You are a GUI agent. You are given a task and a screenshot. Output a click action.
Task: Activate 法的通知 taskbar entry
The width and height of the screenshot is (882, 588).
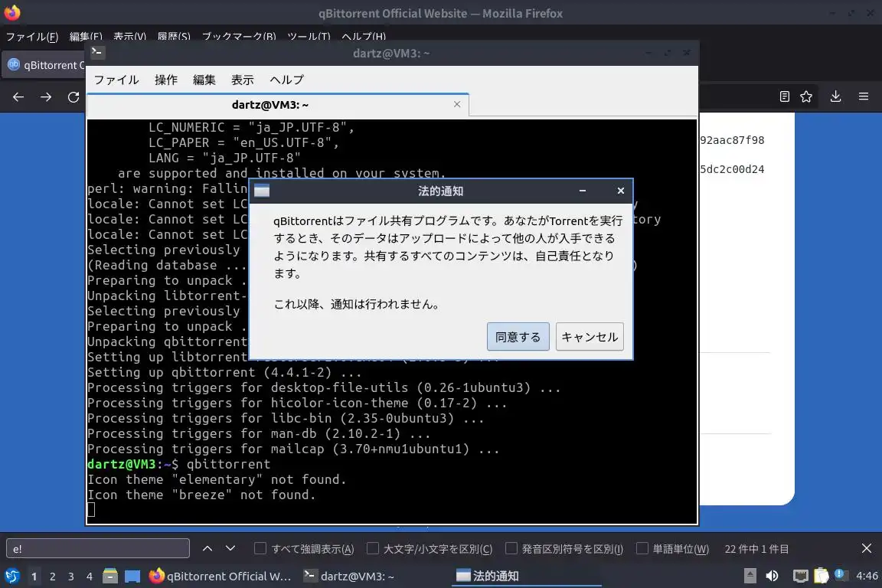click(x=527, y=577)
